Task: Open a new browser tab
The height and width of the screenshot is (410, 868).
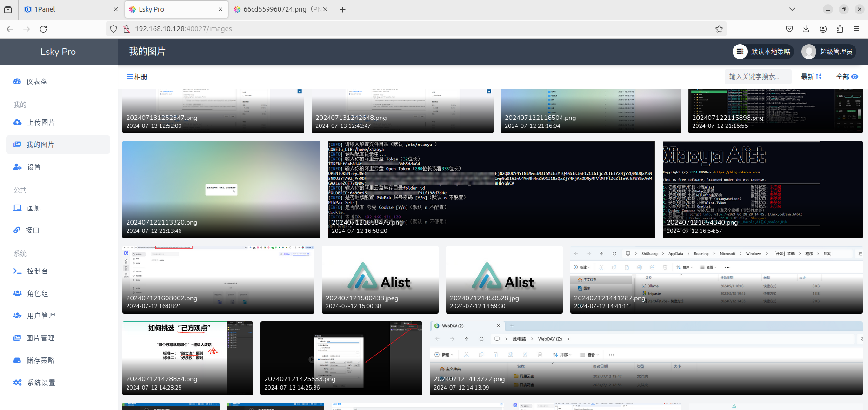Action: click(343, 9)
